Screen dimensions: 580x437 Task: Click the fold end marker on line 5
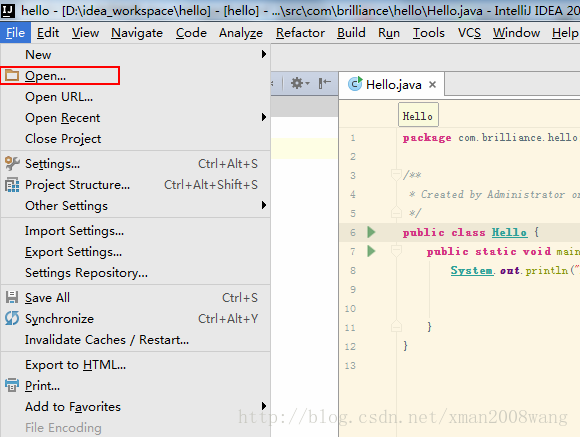[396, 213]
